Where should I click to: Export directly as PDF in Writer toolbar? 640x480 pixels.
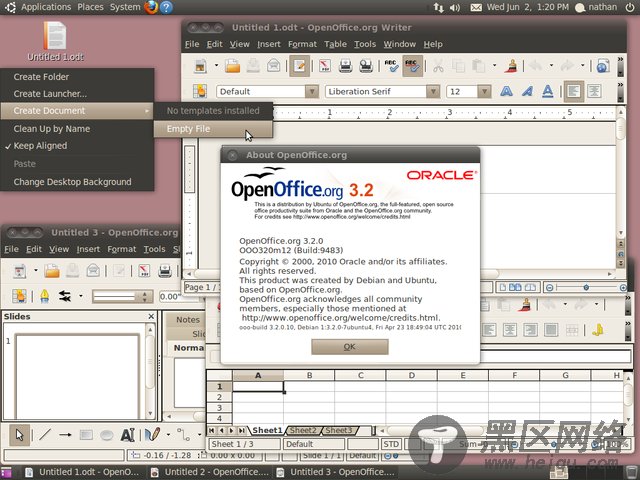pos(325,66)
